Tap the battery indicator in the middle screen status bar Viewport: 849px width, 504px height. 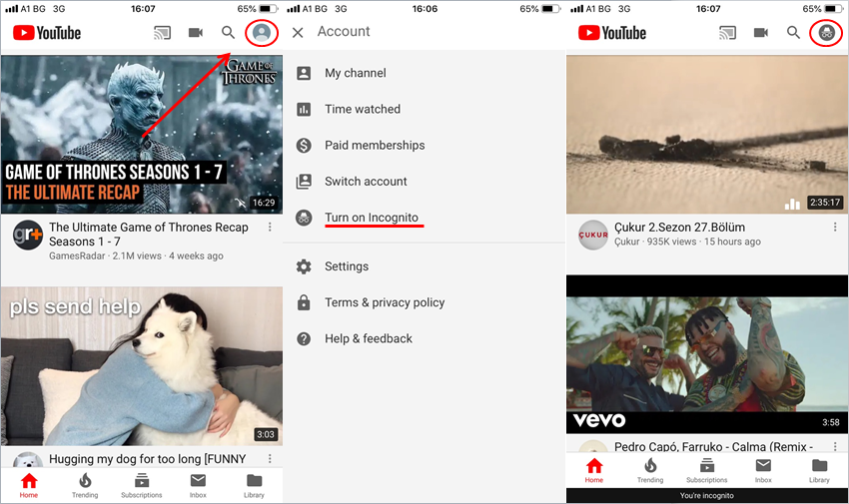[550, 9]
